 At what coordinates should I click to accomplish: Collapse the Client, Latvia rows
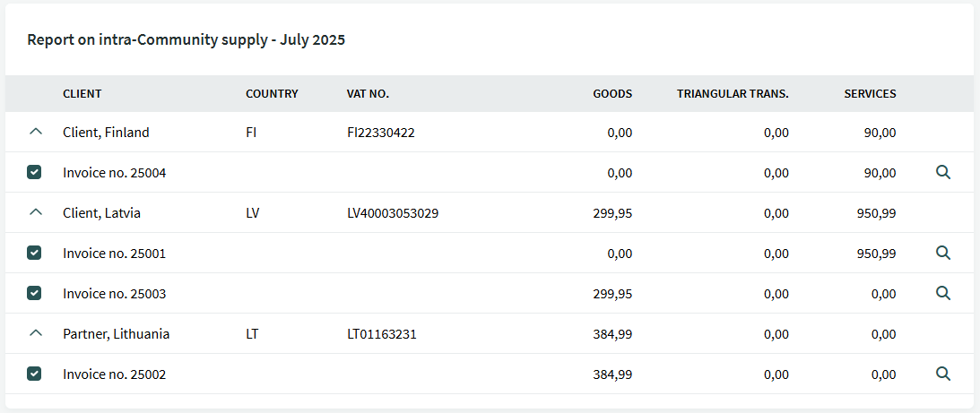pos(35,212)
